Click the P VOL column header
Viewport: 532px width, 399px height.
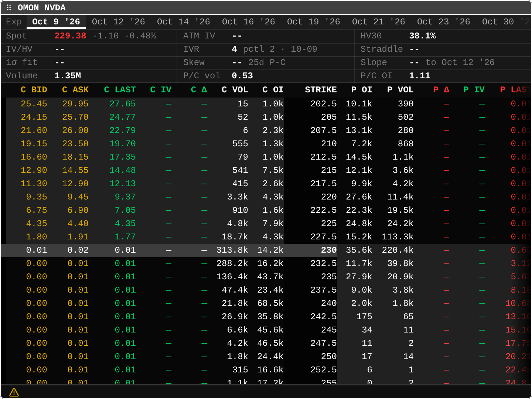400,90
